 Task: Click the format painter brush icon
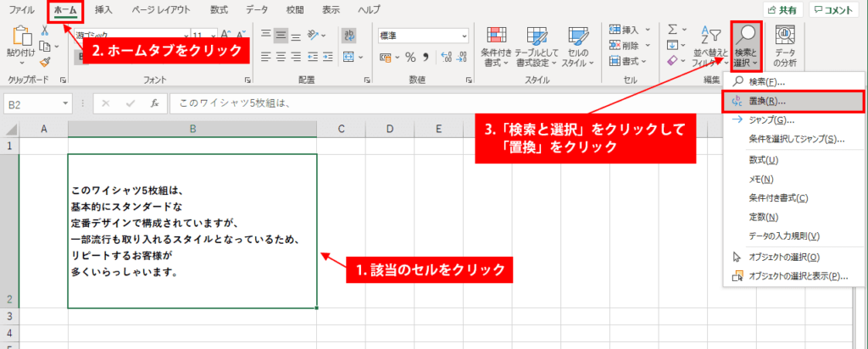pos(46,61)
